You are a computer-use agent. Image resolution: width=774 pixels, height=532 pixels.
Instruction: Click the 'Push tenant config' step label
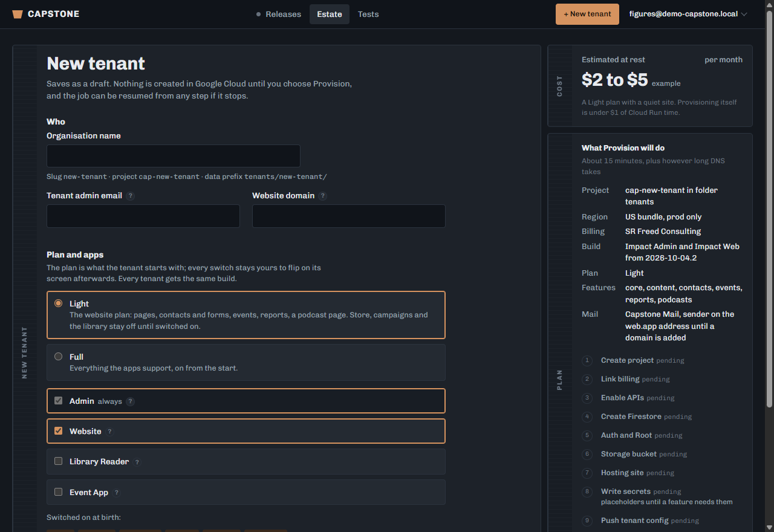click(635, 521)
